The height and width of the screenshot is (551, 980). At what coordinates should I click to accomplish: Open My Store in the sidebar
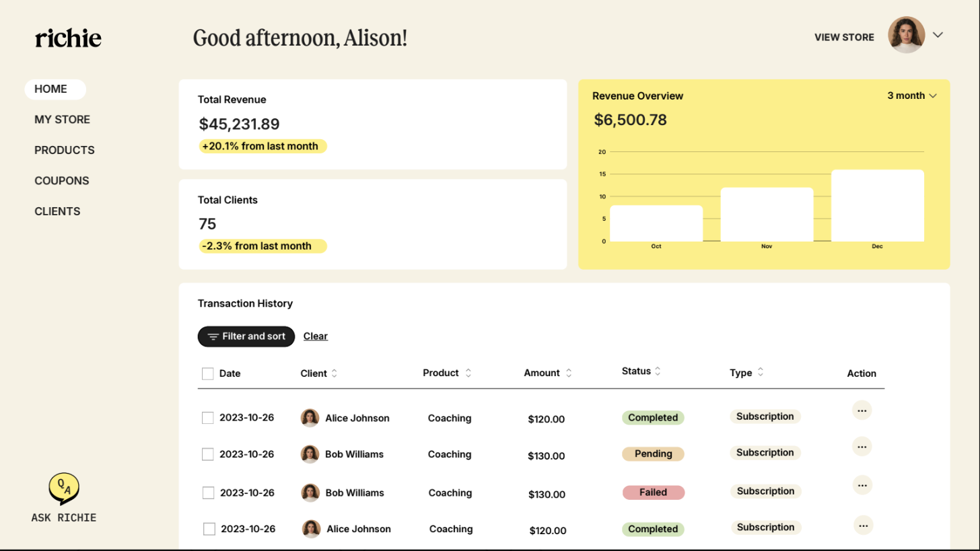[x=62, y=120]
